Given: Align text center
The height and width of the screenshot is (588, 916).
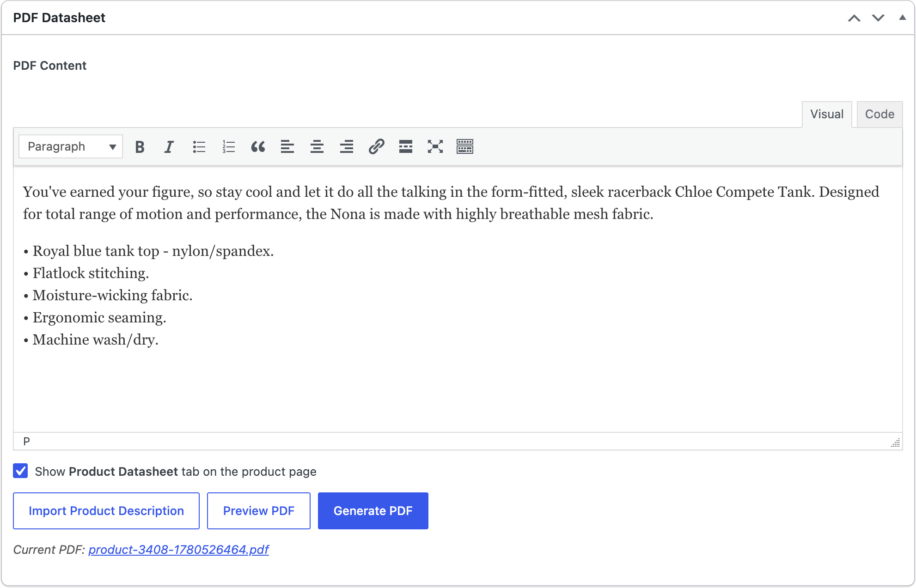Looking at the screenshot, I should click(x=317, y=147).
